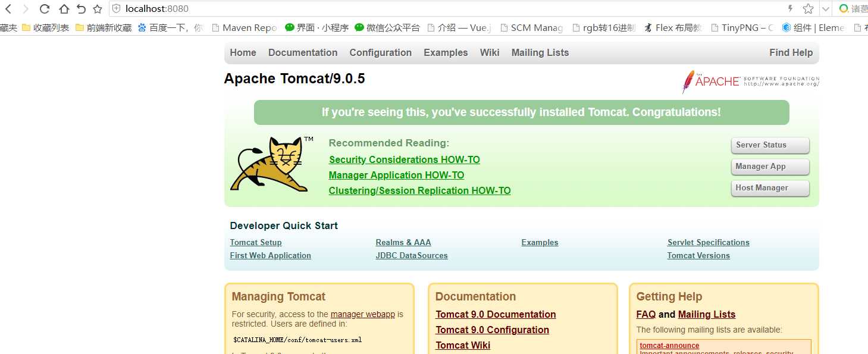Viewport: 868px width, 354px height.
Task: Go to Home in Tomcat navigation
Action: [243, 52]
